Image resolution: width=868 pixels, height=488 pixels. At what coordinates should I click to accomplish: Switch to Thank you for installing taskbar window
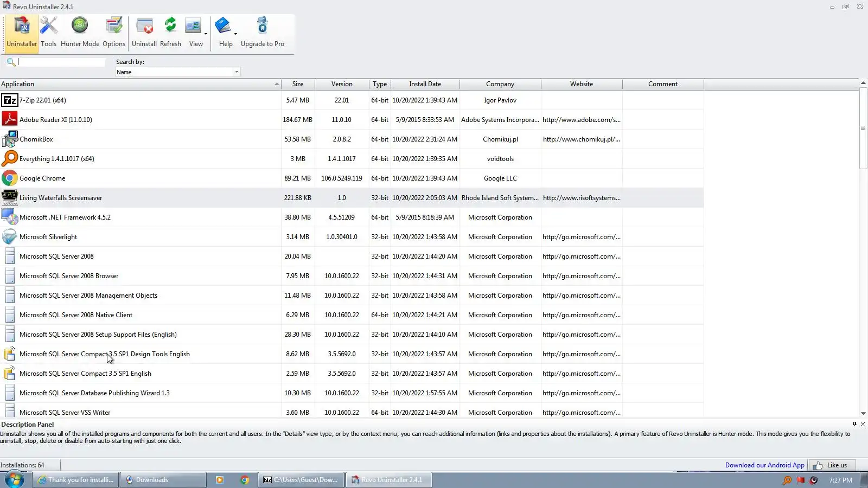[75, 480]
